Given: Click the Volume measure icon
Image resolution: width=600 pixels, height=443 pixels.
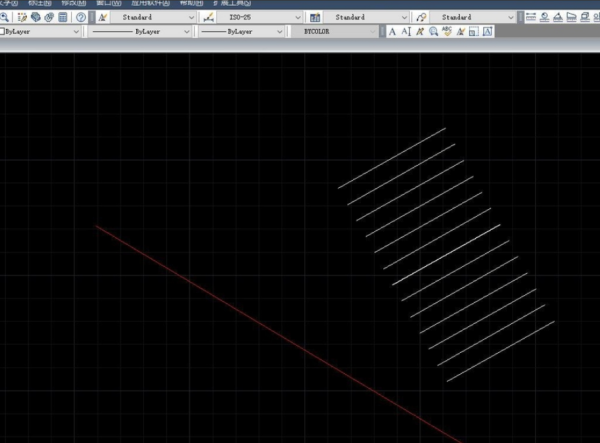Looking at the screenshot, I should pyautogui.click(x=585, y=17).
